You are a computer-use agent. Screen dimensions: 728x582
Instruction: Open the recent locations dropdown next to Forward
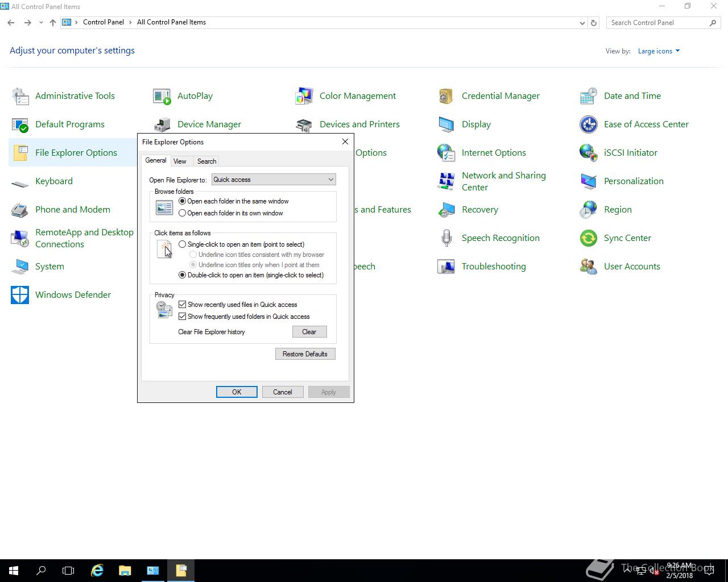point(41,23)
